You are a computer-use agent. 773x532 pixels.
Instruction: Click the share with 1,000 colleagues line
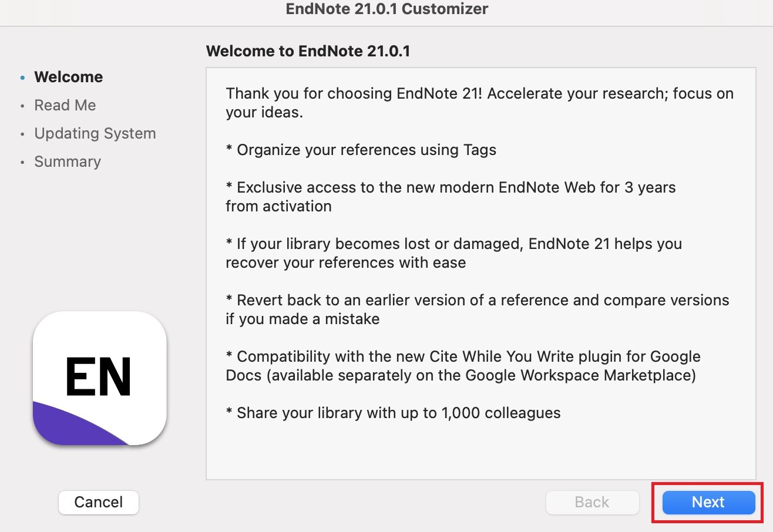pos(393,413)
